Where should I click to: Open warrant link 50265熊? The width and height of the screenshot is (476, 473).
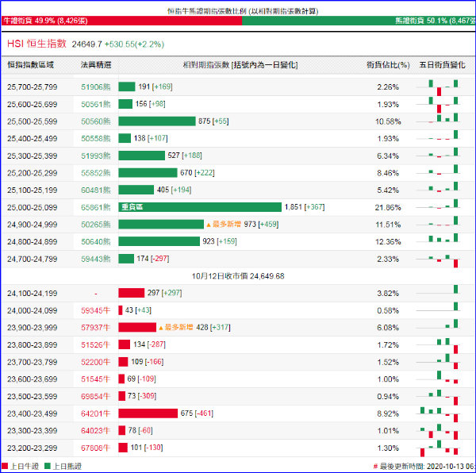(96, 225)
